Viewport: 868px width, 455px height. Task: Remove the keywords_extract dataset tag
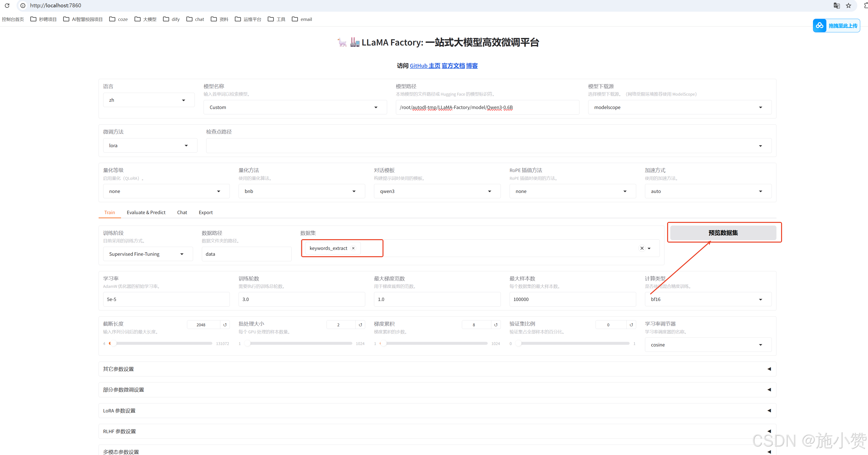tap(353, 248)
